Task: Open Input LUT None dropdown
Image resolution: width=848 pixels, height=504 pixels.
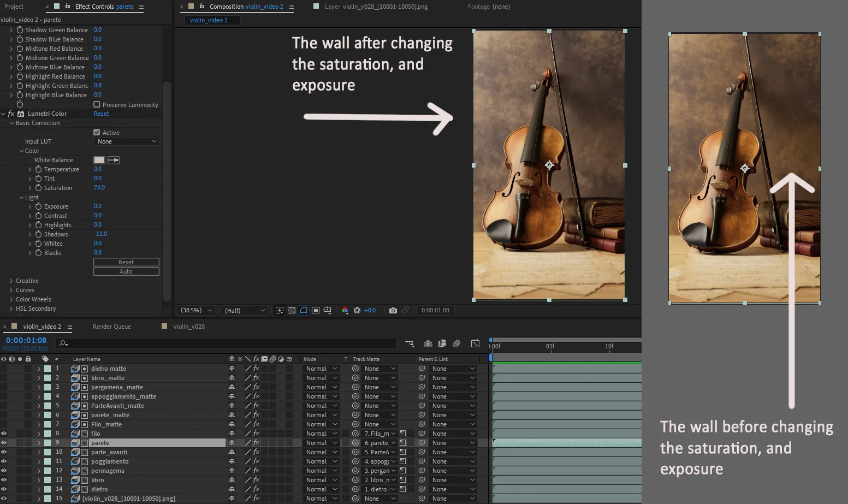Action: point(126,141)
